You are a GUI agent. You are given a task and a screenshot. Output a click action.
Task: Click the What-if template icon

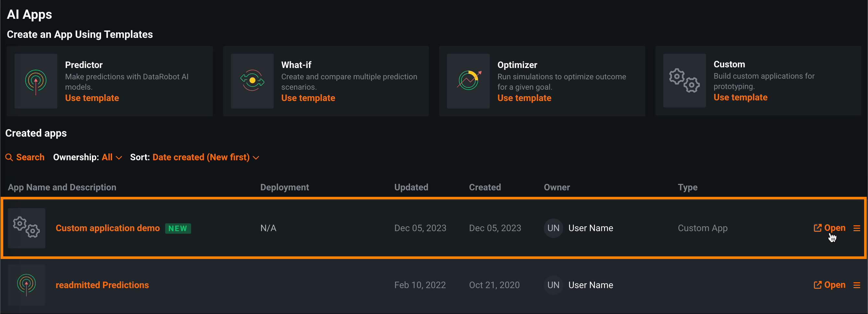coord(252,81)
